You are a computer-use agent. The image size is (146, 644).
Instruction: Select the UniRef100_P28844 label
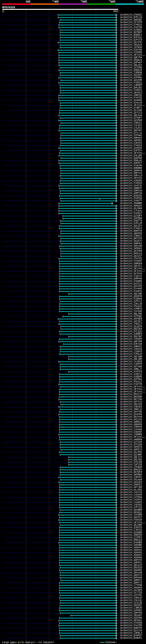pyautogui.click(x=131, y=299)
